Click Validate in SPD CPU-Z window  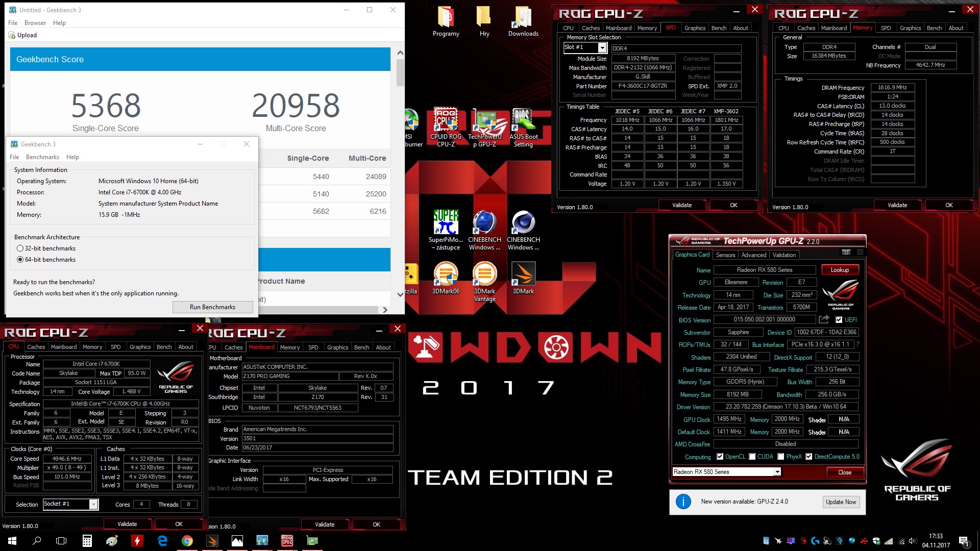[x=682, y=205]
